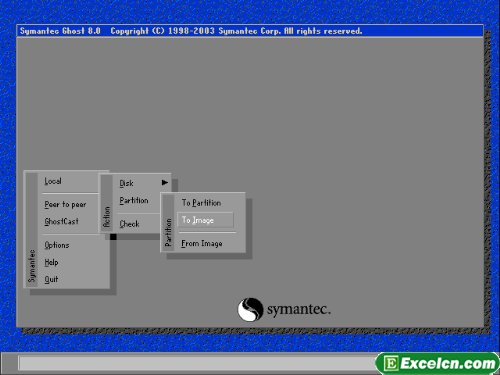This screenshot has width=500, height=375.
Task: Click the Symantec yin-yang logo
Action: click(250, 309)
